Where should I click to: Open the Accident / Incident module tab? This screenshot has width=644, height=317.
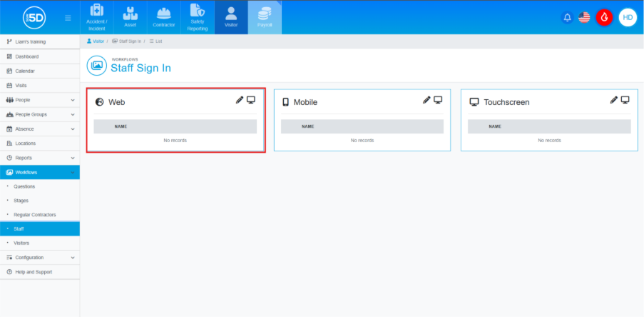click(x=96, y=17)
